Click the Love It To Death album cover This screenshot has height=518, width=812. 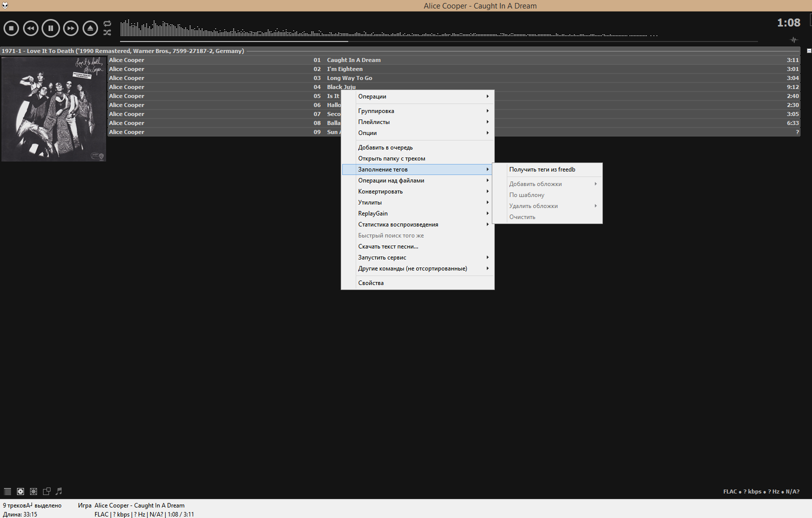click(54, 109)
